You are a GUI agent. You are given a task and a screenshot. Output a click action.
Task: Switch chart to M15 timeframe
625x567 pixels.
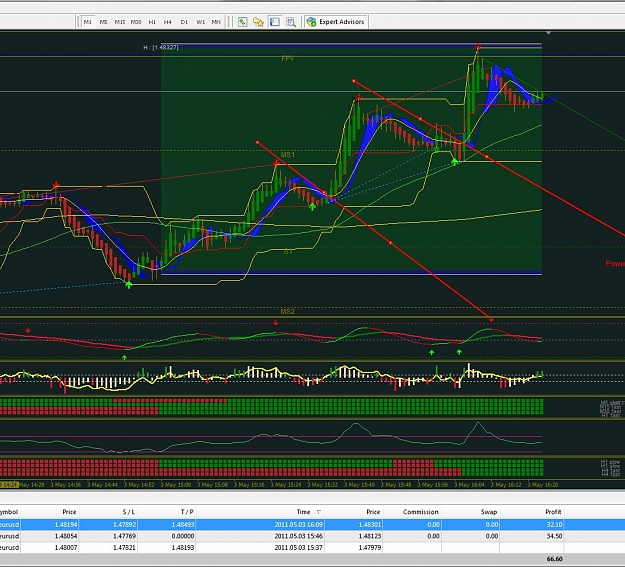[120, 22]
